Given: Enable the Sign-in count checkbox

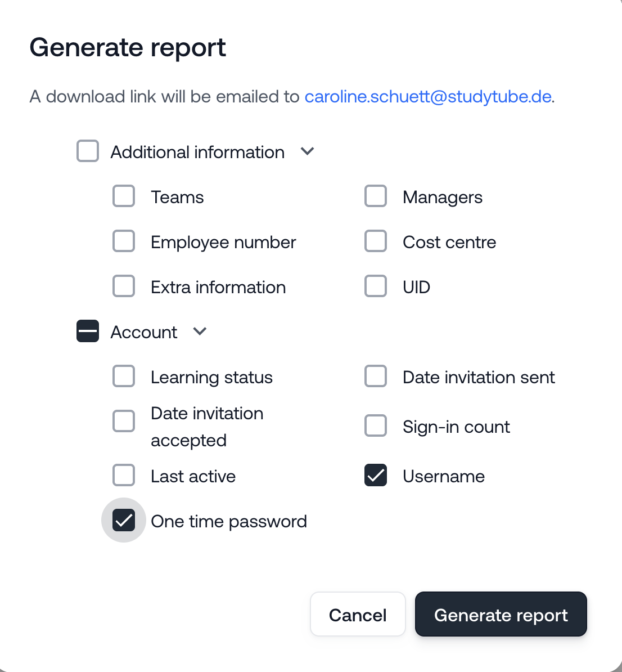Looking at the screenshot, I should 376,425.
